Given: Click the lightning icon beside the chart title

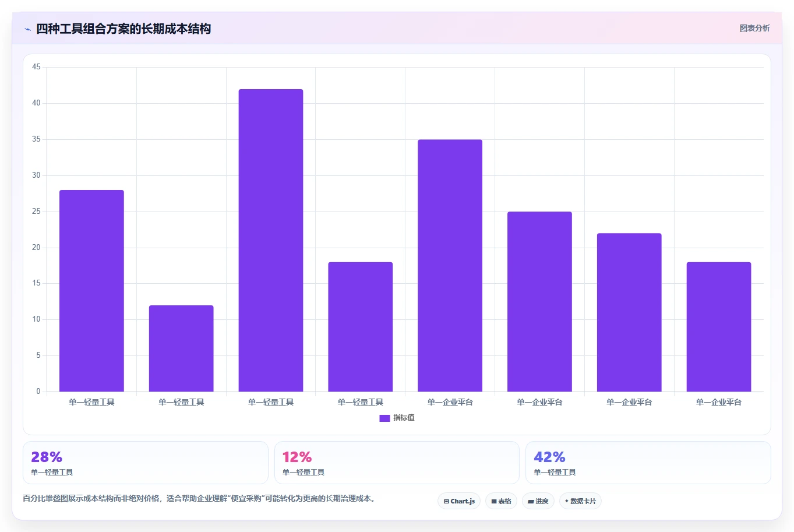Looking at the screenshot, I should (27, 29).
